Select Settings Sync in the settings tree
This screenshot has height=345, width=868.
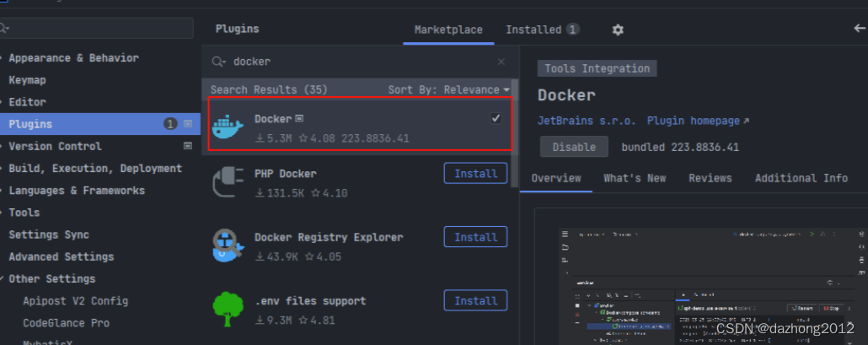[x=49, y=234]
